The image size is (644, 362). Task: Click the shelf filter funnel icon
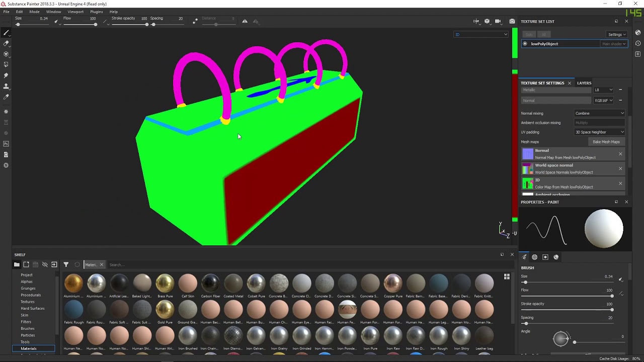(66, 264)
